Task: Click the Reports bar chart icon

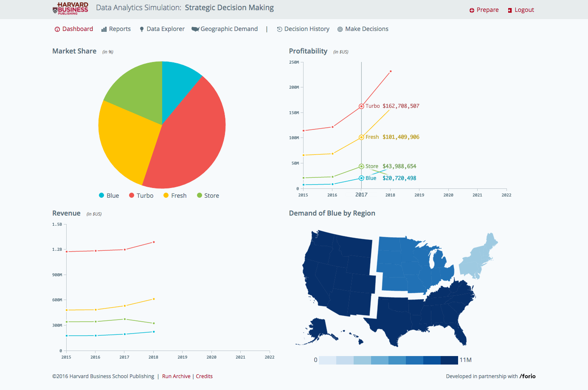Action: [104, 29]
